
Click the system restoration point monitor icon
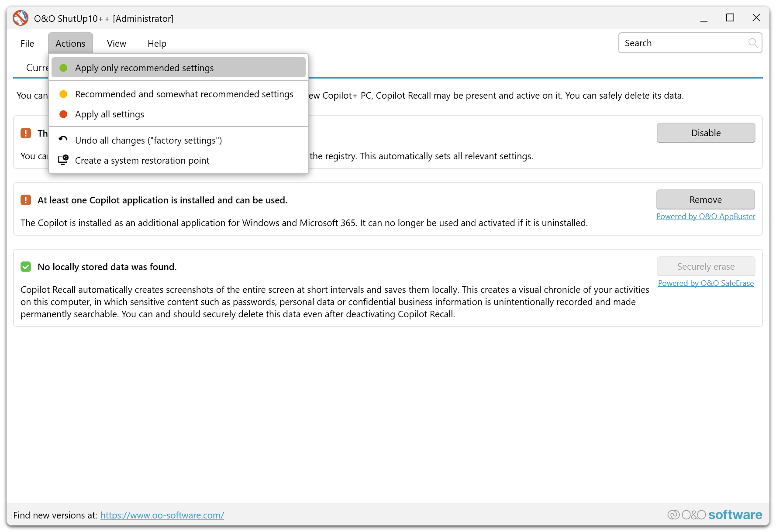[63, 160]
